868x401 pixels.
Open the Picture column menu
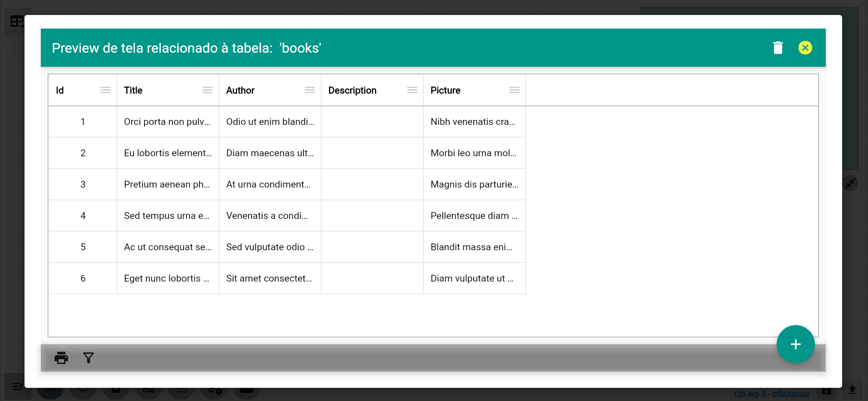click(x=514, y=90)
